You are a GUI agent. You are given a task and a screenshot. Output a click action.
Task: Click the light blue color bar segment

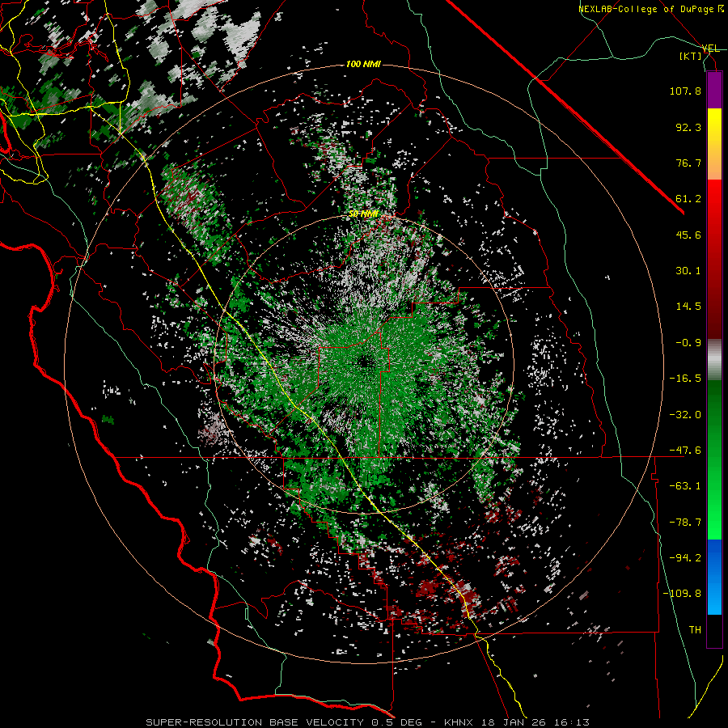[x=714, y=597]
